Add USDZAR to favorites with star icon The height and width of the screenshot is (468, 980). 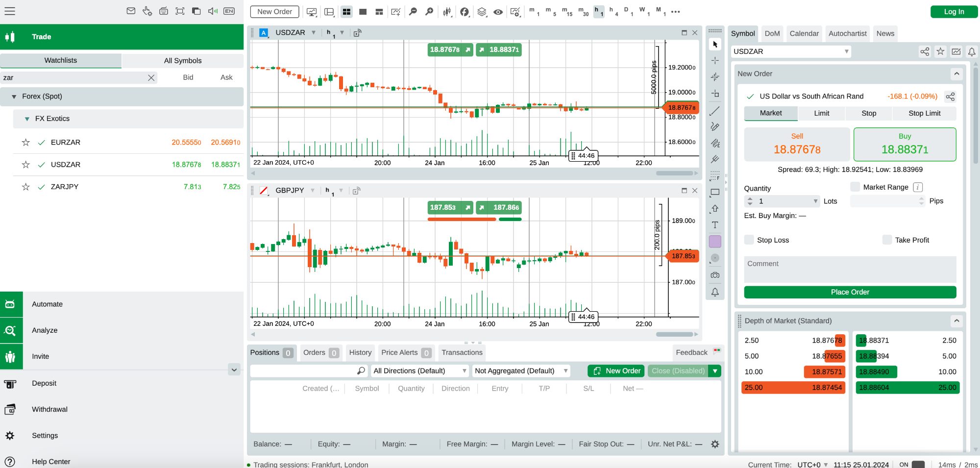coord(940,51)
